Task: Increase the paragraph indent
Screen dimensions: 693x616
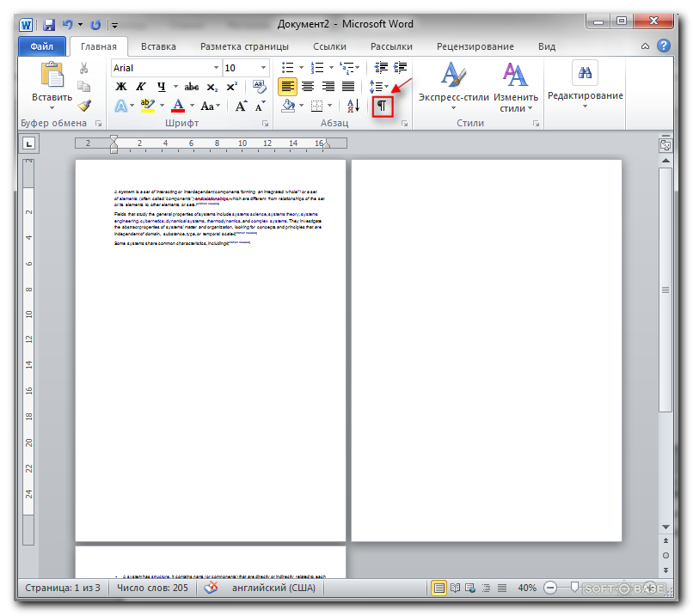Action: (x=400, y=68)
